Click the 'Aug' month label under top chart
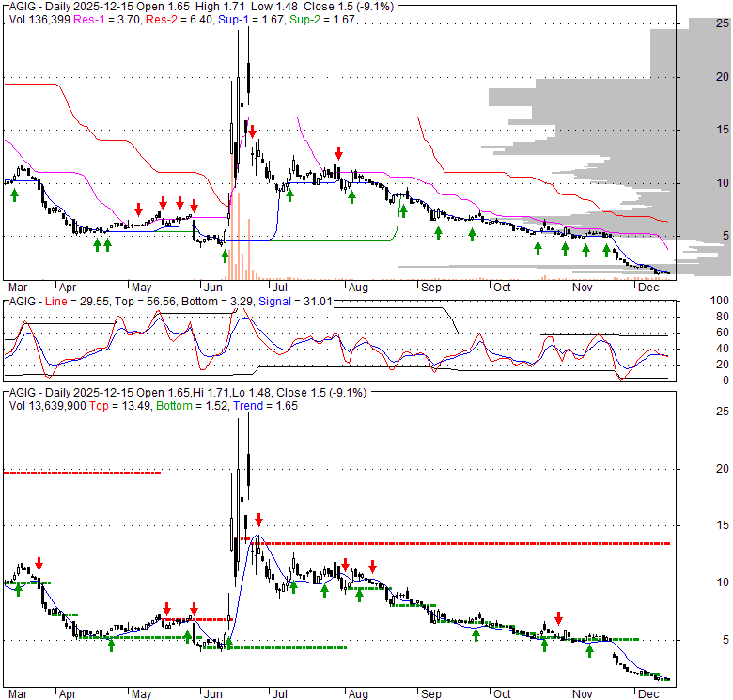Screen dimensions: 733x700 pyautogui.click(x=358, y=287)
